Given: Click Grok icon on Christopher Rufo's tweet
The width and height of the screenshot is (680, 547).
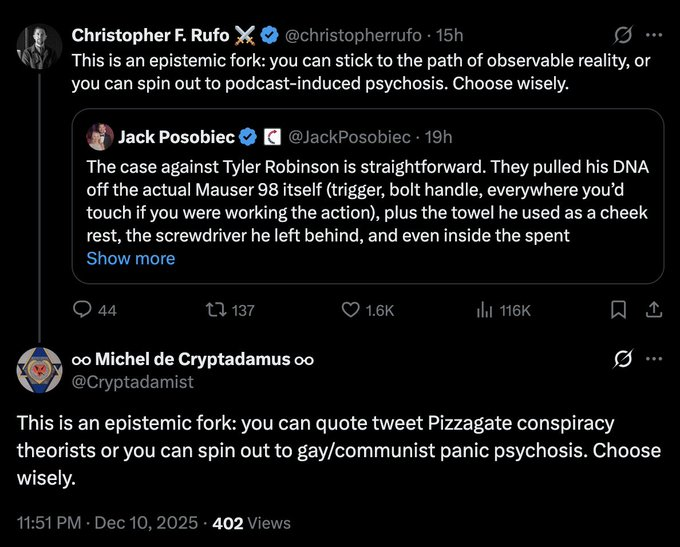Looking at the screenshot, I should (x=622, y=36).
